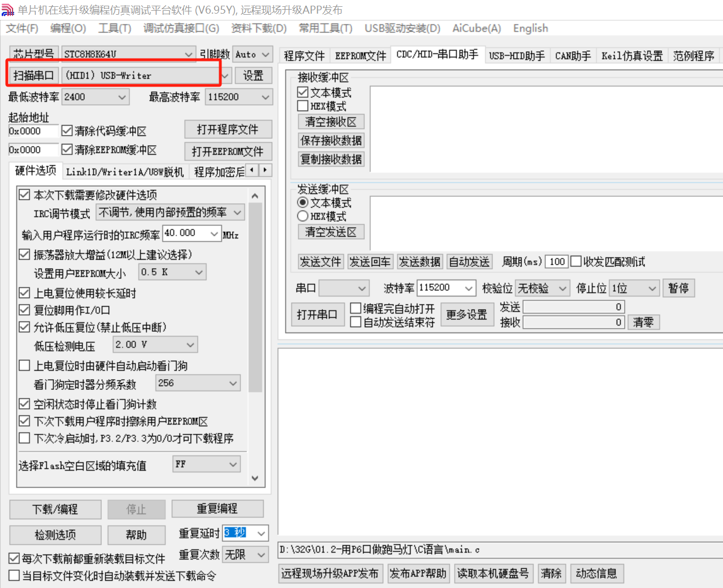Viewport: 723px width, 588px height.
Task: Click the 远程现场升级APP发布 button
Action: tap(330, 573)
